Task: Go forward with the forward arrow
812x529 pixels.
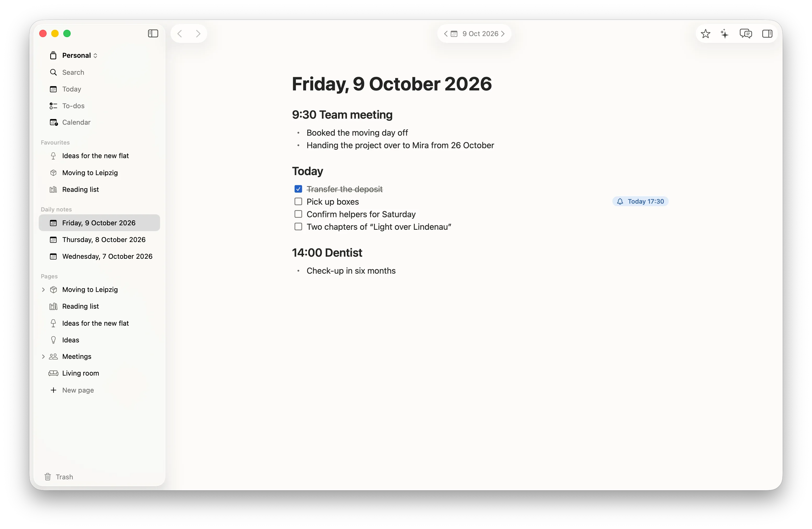Action: tap(198, 33)
